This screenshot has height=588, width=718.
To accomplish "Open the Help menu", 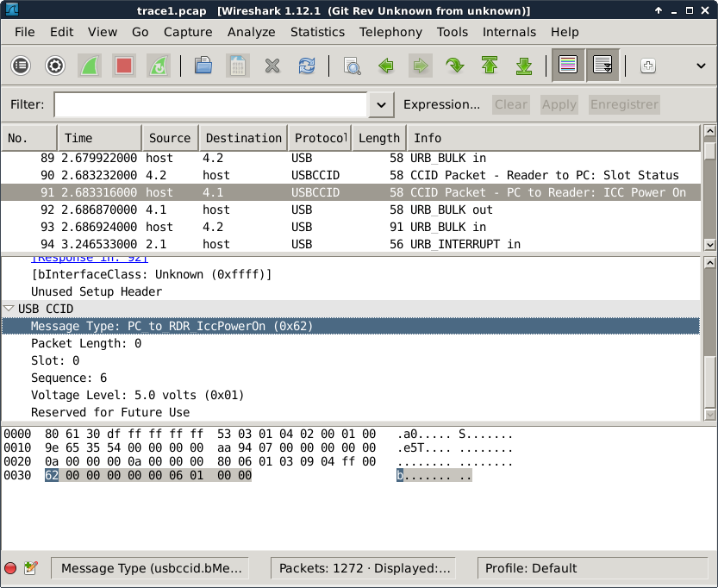I will [x=565, y=32].
